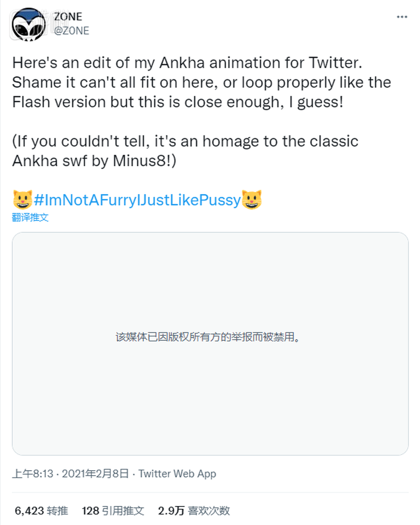The image size is (420, 525).
Task: Click the homage paragraph in parentheses
Action: coord(185,150)
